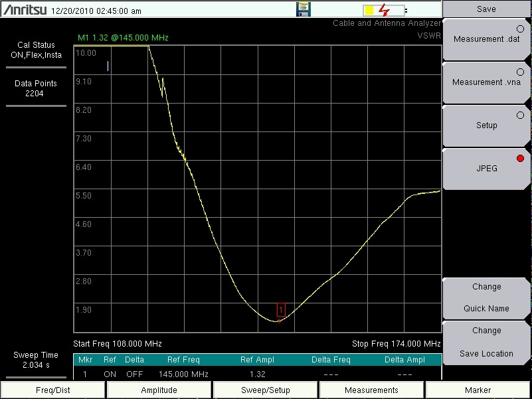Open the Freq/Dist menu

pos(53,390)
